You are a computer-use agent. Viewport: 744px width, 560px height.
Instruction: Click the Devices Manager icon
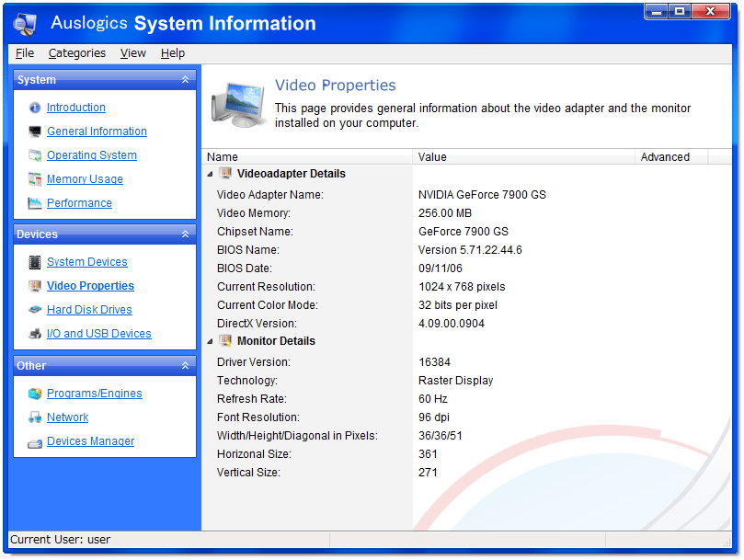[35, 444]
